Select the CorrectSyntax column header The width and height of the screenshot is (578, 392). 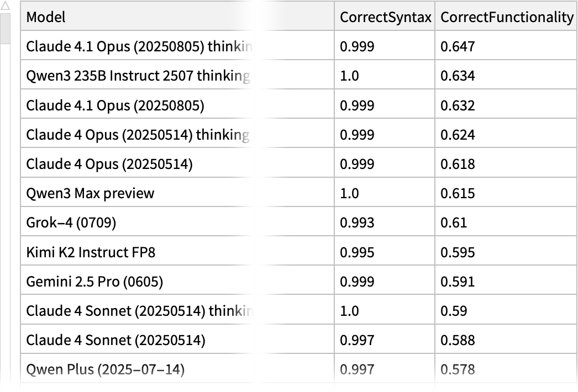click(x=385, y=17)
